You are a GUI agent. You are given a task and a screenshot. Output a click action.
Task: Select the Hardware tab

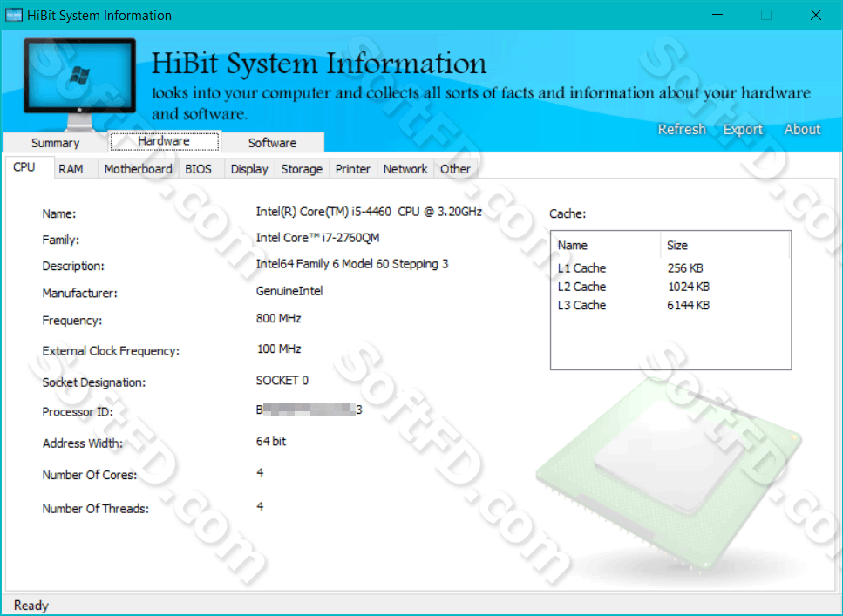[x=164, y=141]
